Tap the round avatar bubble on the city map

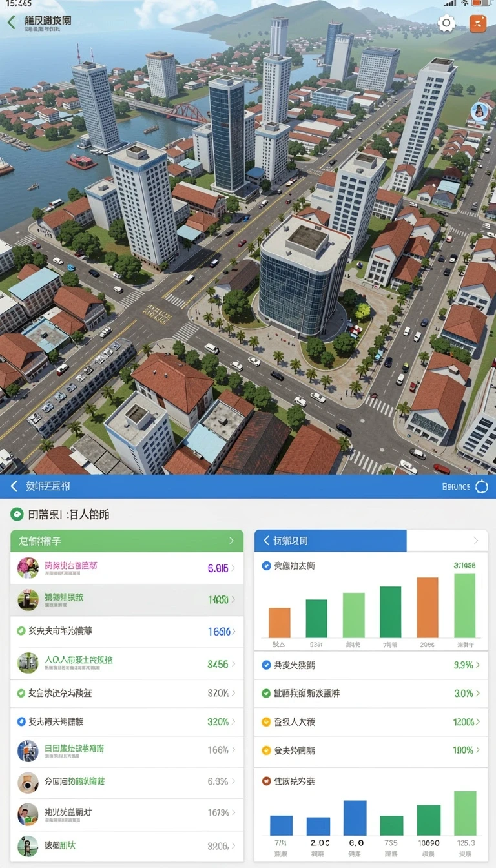coord(480,113)
